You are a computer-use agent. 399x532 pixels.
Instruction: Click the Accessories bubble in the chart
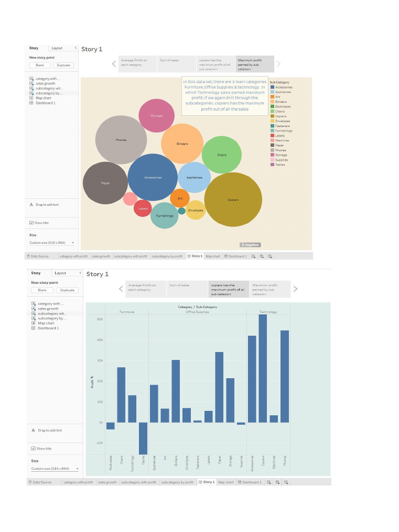point(153,177)
